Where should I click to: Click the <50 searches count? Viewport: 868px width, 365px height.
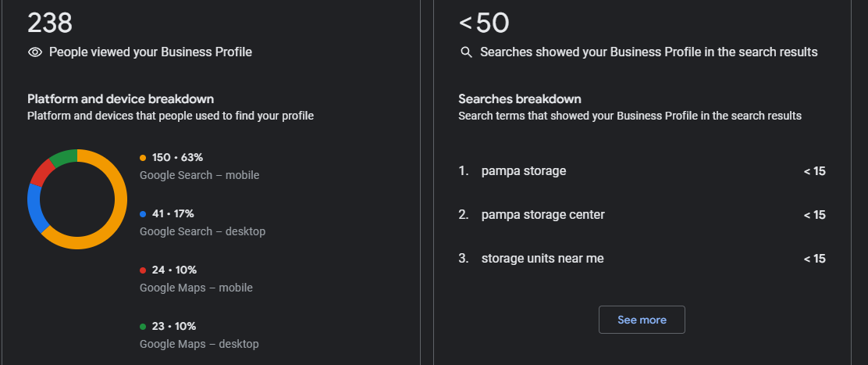pyautogui.click(x=484, y=23)
